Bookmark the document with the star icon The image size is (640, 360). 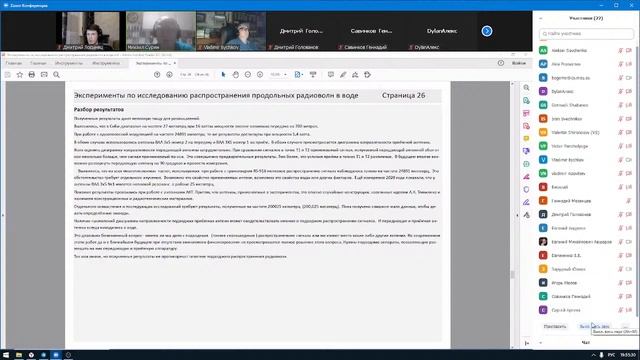(20, 75)
